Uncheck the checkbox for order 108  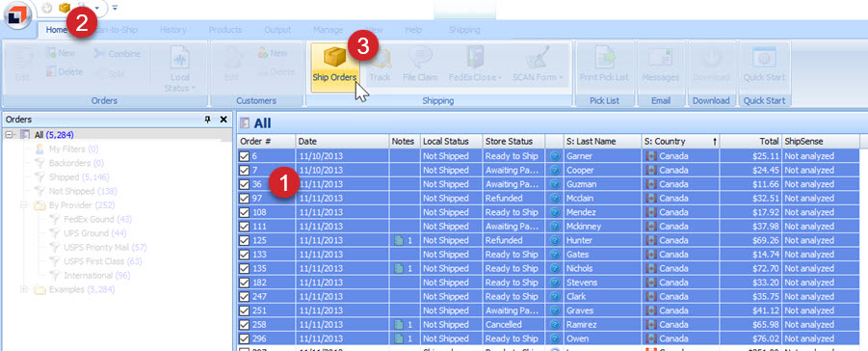244,212
